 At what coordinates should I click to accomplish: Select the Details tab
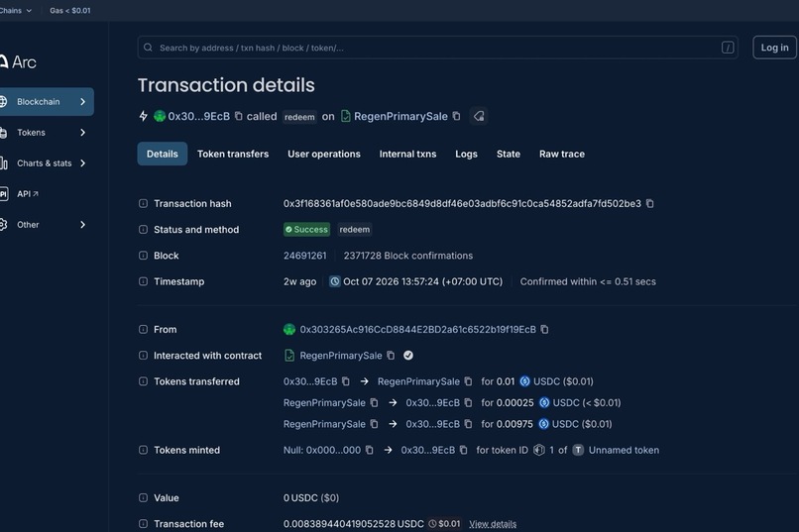[162, 154]
